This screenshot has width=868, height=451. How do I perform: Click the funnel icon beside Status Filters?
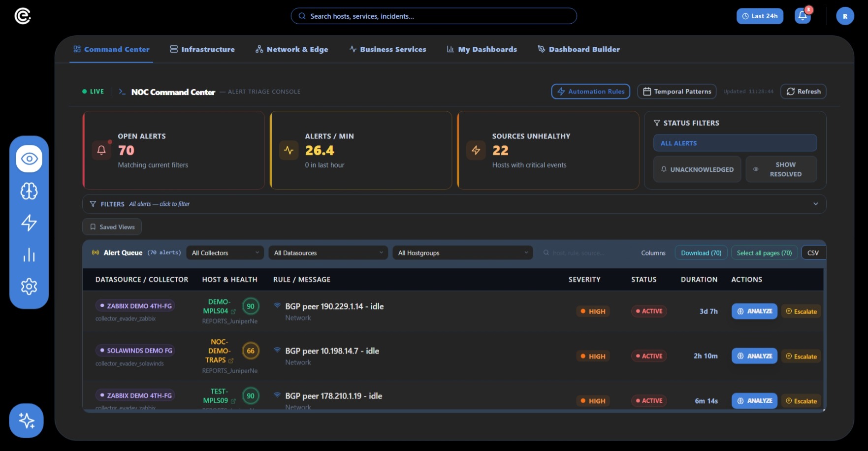pos(657,123)
